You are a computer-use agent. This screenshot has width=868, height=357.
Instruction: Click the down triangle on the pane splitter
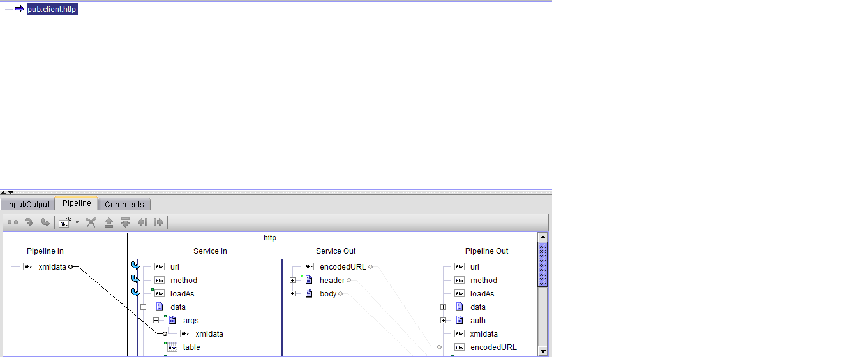10,192
